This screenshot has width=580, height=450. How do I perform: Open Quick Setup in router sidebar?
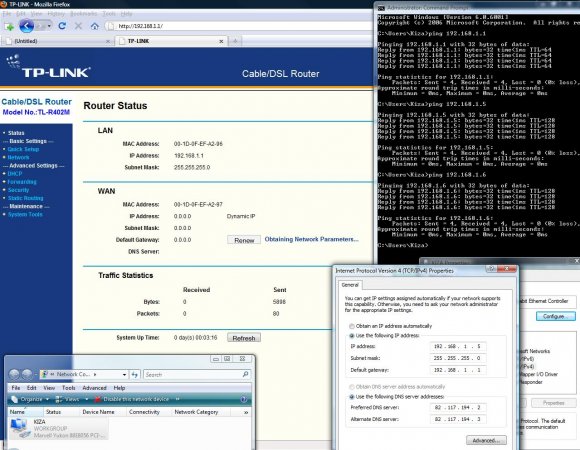pyautogui.click(x=23, y=149)
